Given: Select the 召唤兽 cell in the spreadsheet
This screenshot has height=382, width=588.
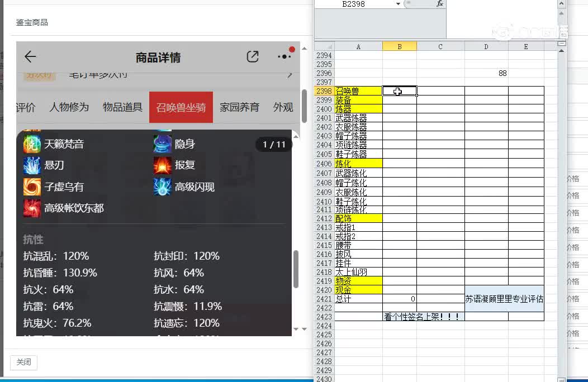Looking at the screenshot, I should click(x=358, y=90).
